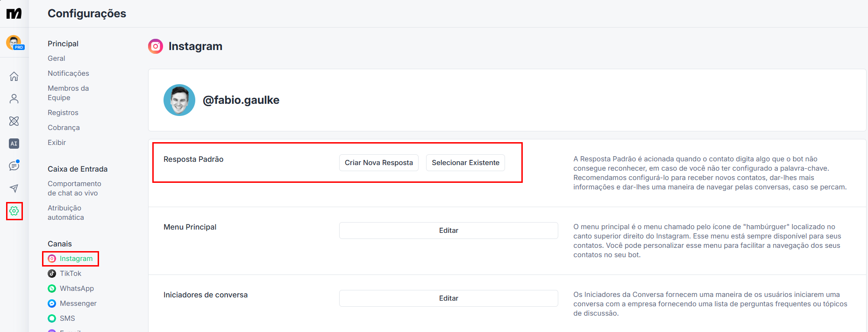Click the WhatsApp channel icon
This screenshot has width=868, height=332.
pos(52,289)
